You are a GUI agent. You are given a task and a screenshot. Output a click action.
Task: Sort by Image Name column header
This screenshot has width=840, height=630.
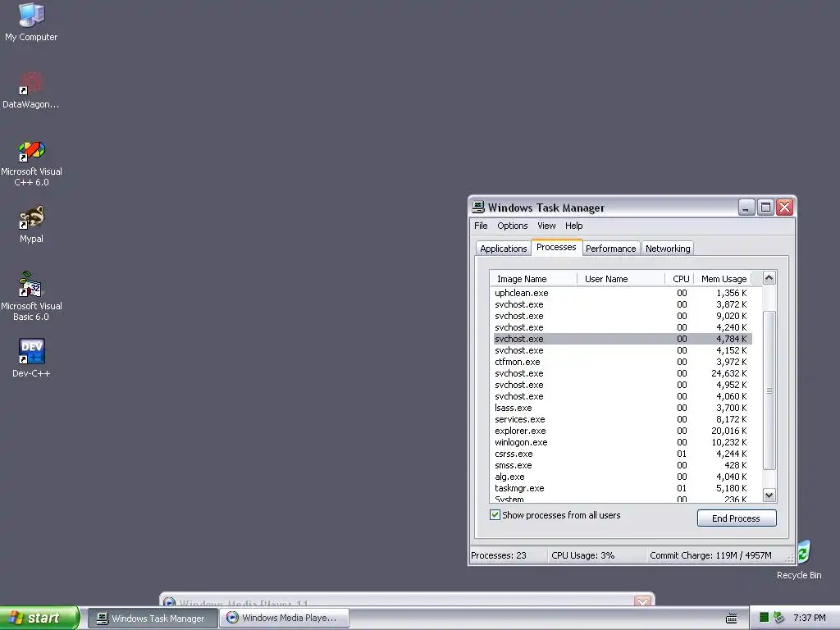tap(533, 279)
